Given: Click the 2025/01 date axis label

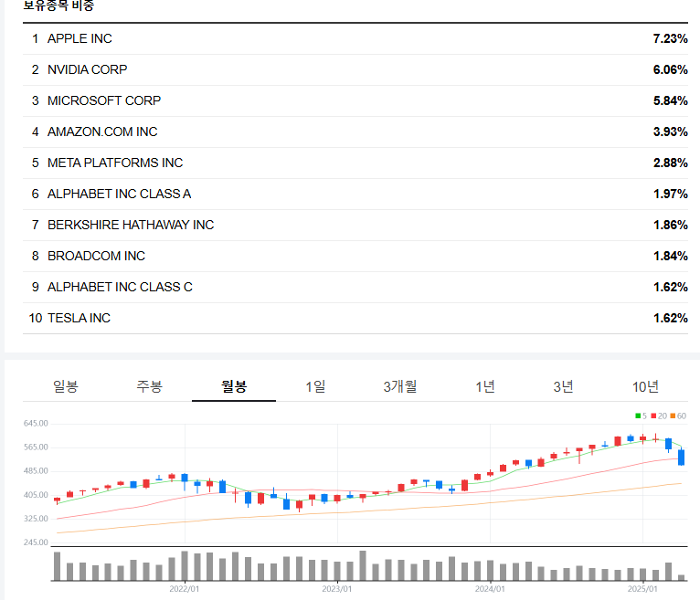Looking at the screenshot, I should (x=642, y=589).
